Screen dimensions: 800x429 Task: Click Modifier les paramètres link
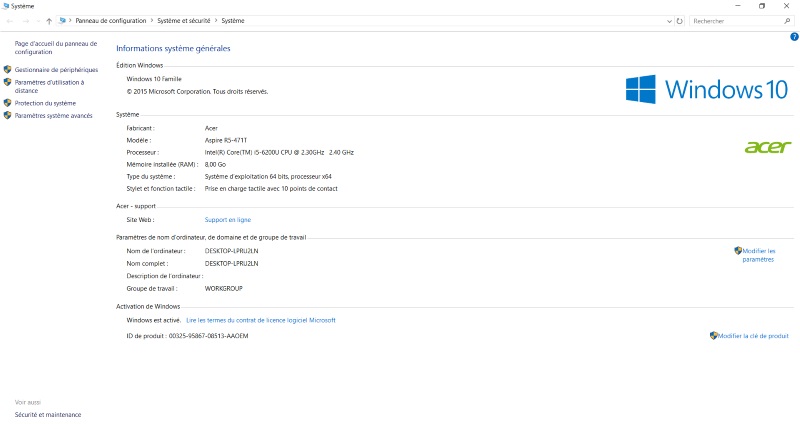coord(758,255)
